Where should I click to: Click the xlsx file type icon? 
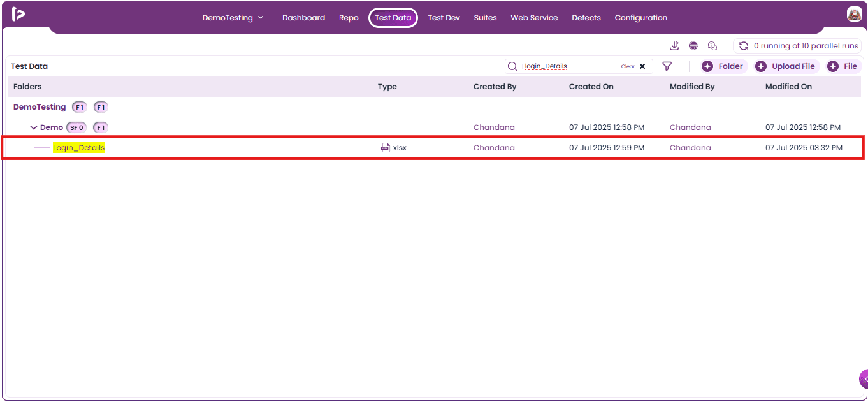coord(385,148)
